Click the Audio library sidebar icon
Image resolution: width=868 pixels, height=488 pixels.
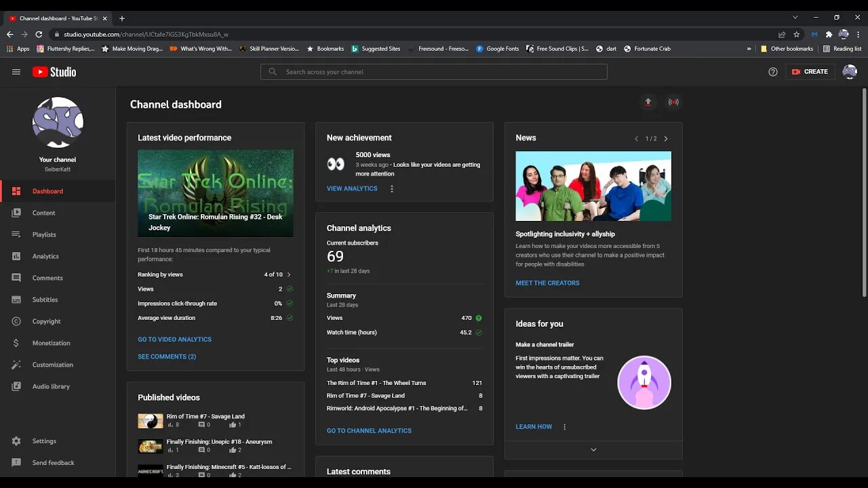[x=16, y=386]
